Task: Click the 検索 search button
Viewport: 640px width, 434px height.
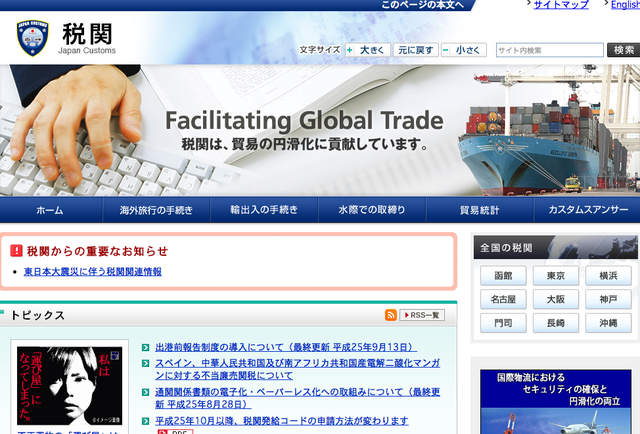Action: pos(624,50)
